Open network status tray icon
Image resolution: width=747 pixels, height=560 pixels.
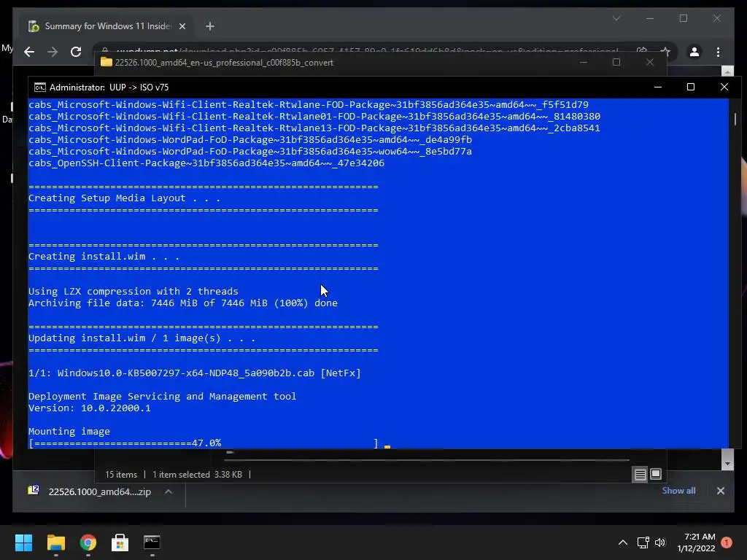(x=643, y=542)
